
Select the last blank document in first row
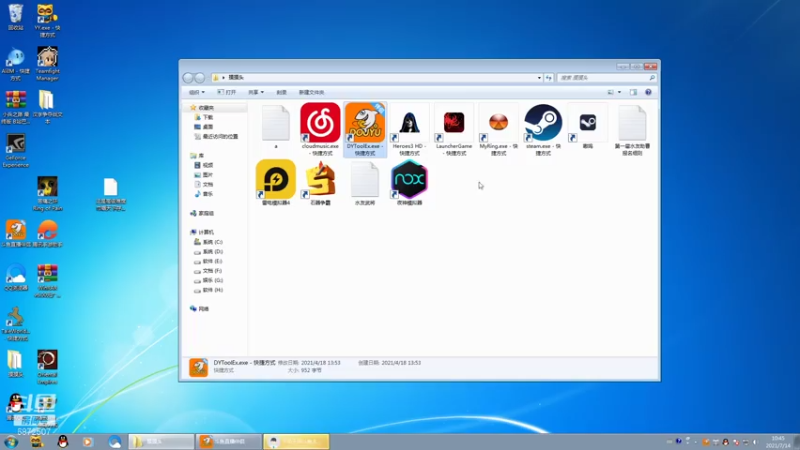coord(632,129)
